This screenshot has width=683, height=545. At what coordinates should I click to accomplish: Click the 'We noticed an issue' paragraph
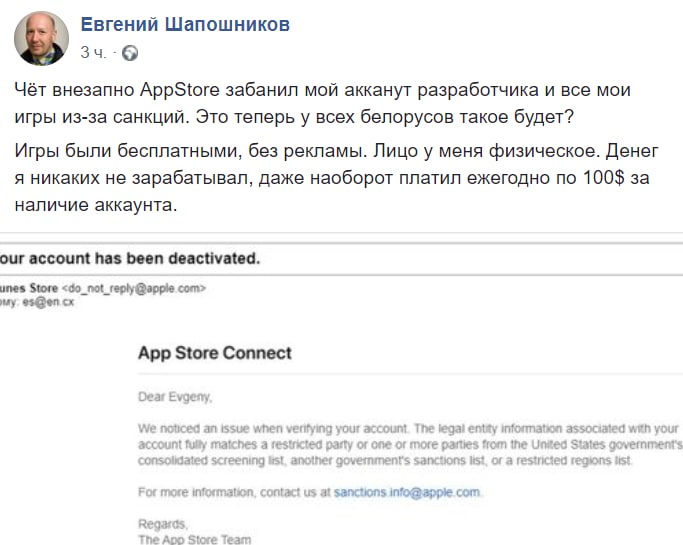pos(410,444)
